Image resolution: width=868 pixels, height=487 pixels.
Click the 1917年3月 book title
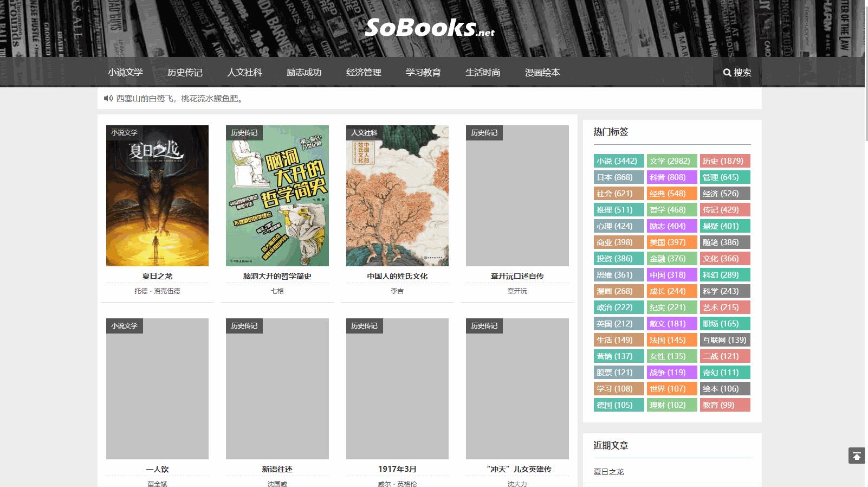(x=397, y=469)
